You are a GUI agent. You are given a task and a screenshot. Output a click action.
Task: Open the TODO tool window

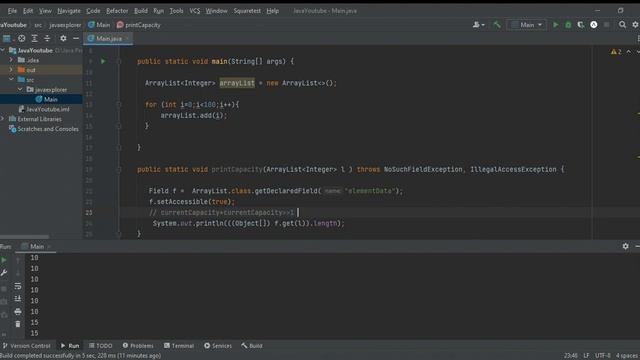[x=100, y=346]
